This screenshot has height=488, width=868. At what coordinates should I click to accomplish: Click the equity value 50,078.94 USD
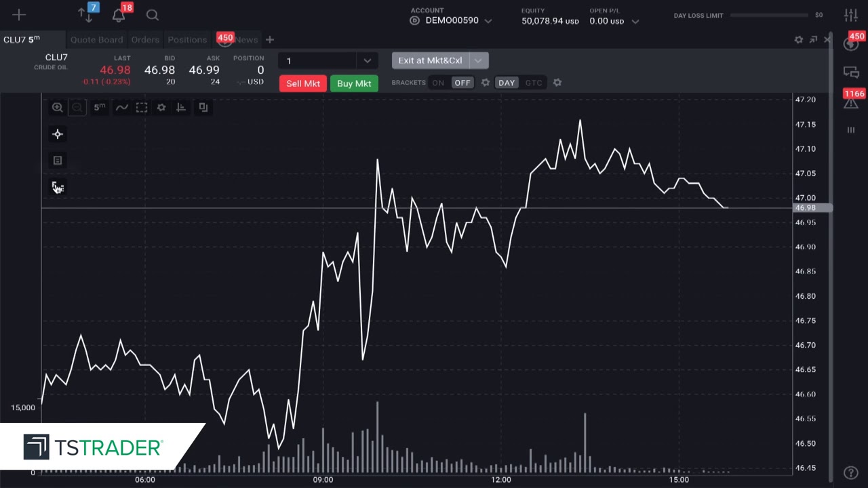point(550,21)
